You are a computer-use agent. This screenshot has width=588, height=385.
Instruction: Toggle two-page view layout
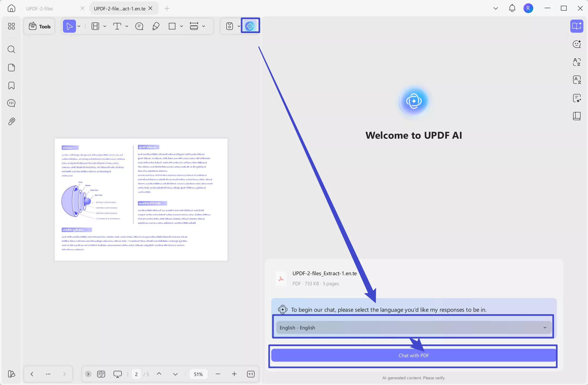click(101, 374)
